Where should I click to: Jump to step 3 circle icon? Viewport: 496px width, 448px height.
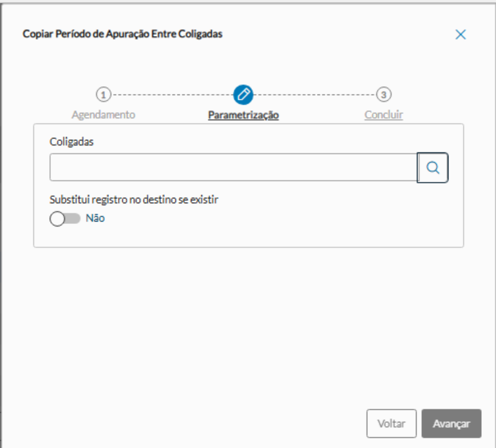(384, 95)
